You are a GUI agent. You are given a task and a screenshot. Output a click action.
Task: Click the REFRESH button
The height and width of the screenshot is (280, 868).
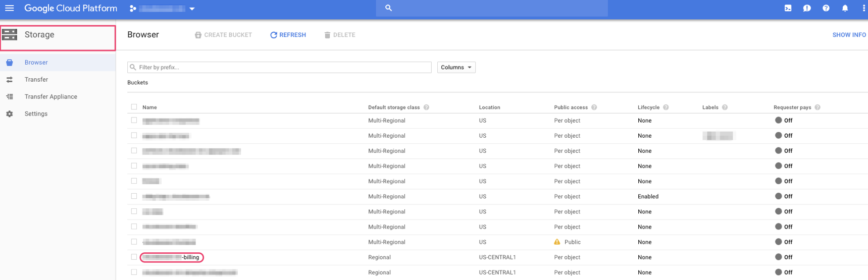pos(288,35)
